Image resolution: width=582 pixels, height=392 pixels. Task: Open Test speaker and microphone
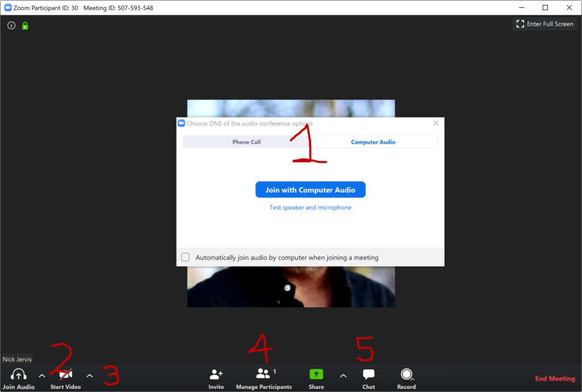point(310,207)
